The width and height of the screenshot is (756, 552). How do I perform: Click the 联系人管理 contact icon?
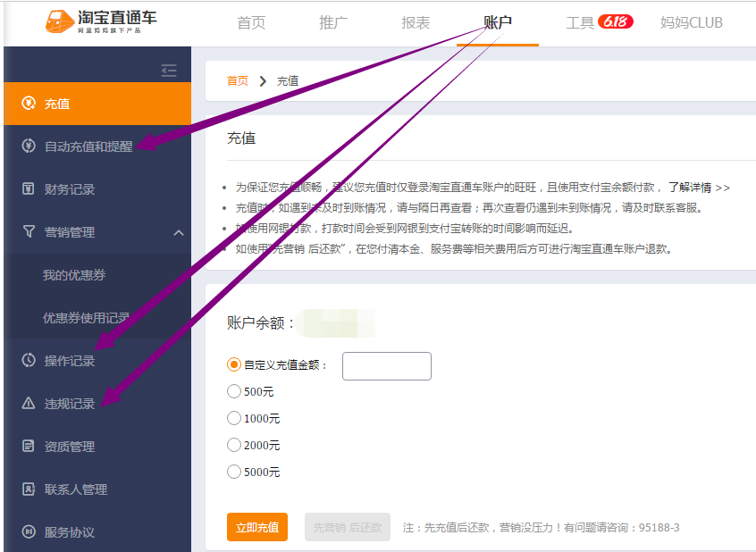click(29, 489)
